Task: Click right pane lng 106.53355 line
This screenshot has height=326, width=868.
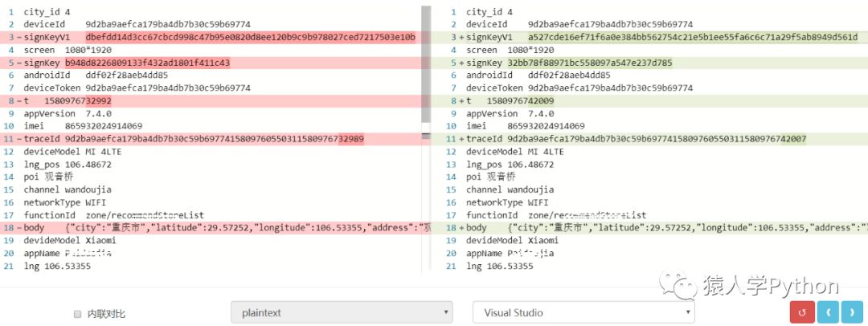Action: pos(500,267)
